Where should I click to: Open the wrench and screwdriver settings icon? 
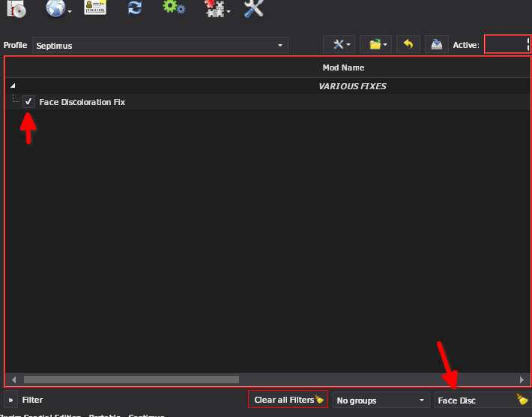(254, 8)
